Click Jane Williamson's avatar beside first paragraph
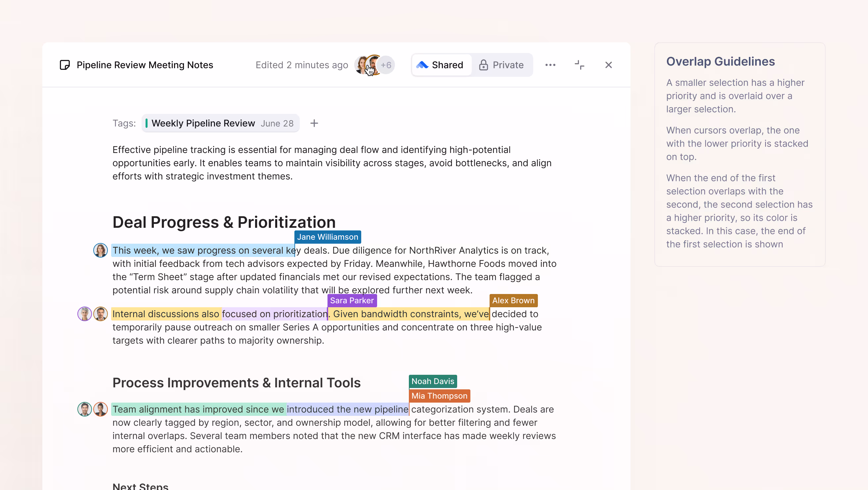The image size is (868, 490). tap(101, 250)
